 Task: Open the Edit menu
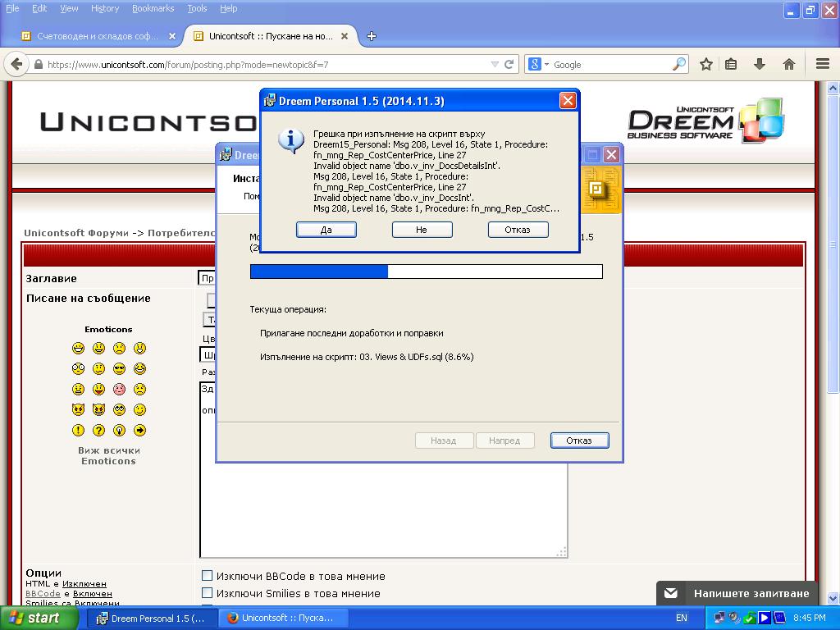[x=39, y=8]
